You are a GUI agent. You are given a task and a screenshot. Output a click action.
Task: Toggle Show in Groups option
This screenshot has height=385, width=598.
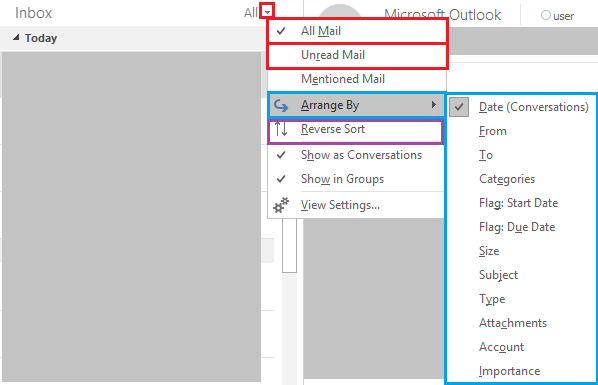356,179
